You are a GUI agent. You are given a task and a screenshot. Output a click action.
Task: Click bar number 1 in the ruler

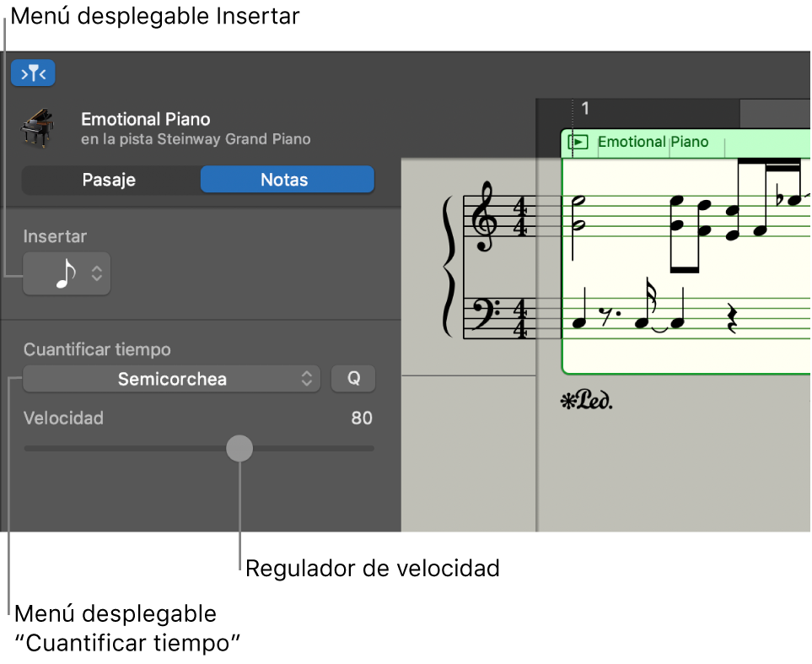(584, 108)
